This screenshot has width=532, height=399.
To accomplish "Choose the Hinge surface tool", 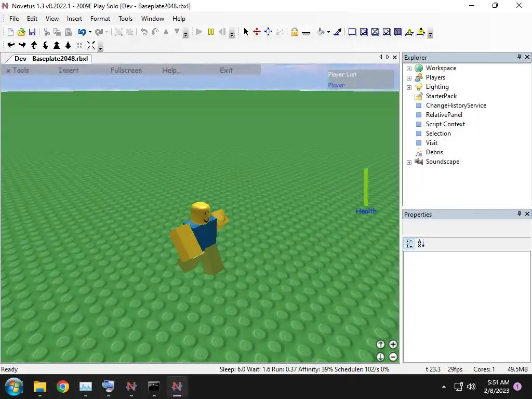I will (x=409, y=32).
